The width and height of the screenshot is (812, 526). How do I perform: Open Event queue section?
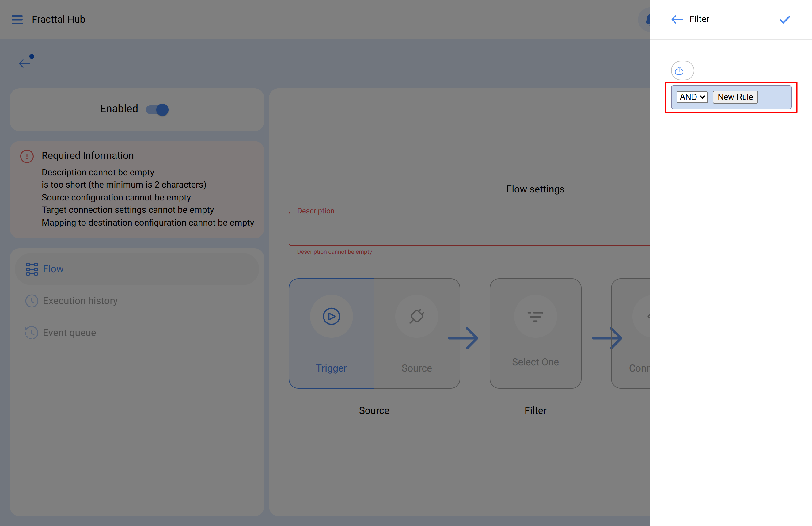(x=69, y=333)
